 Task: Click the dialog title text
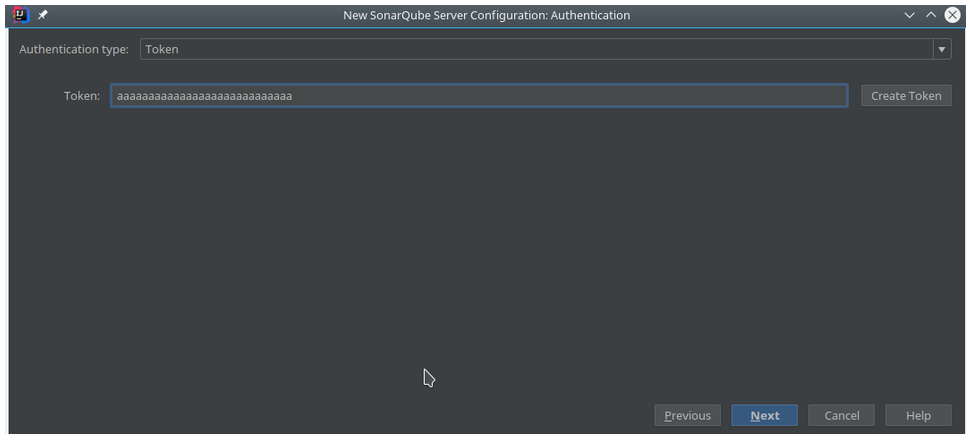(487, 15)
